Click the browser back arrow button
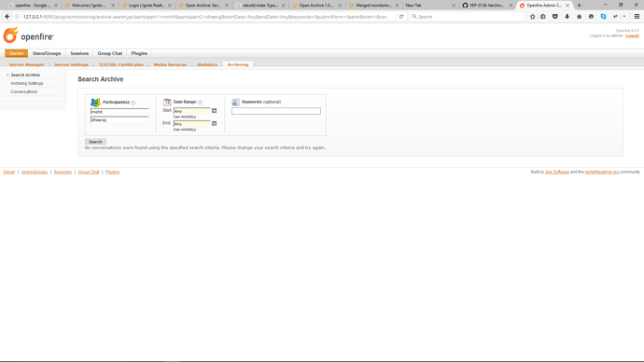 click(x=7, y=17)
